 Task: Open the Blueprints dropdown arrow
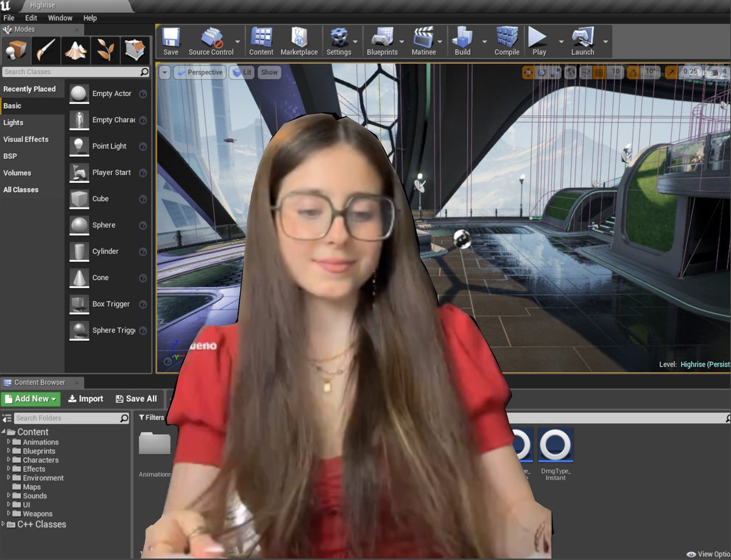pos(402,42)
